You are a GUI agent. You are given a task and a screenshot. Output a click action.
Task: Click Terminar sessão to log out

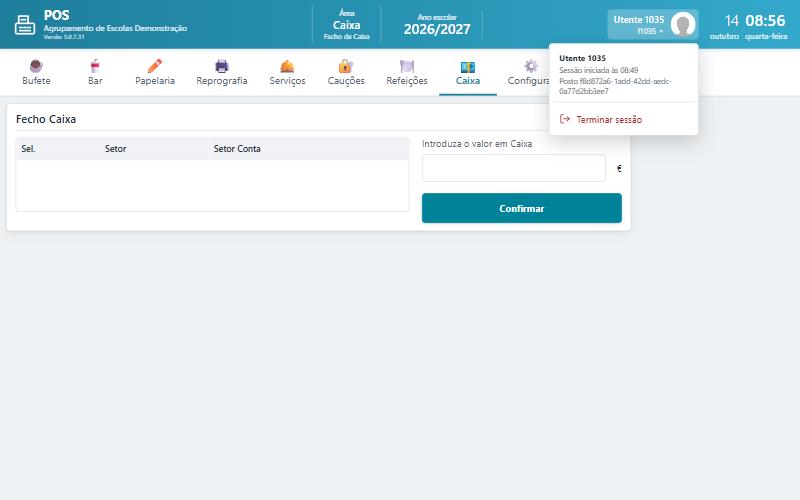[609, 119]
